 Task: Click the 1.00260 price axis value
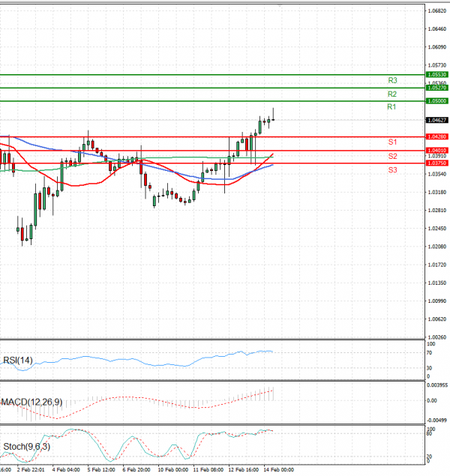(437, 337)
